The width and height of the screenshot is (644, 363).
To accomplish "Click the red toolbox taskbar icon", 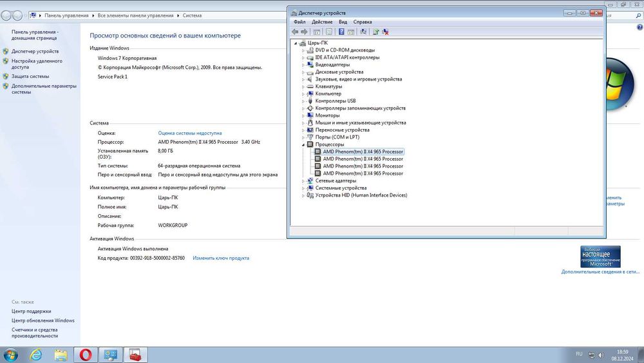I will (135, 355).
